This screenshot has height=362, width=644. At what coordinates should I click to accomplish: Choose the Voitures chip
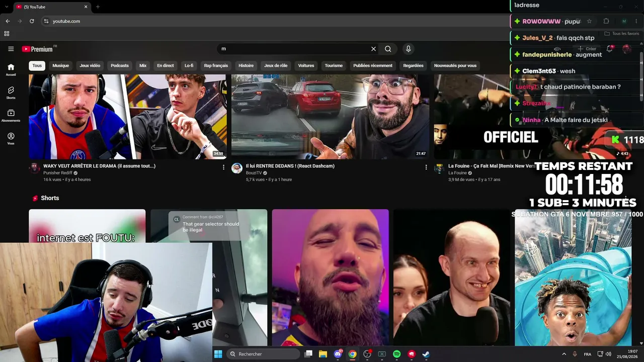click(x=306, y=65)
